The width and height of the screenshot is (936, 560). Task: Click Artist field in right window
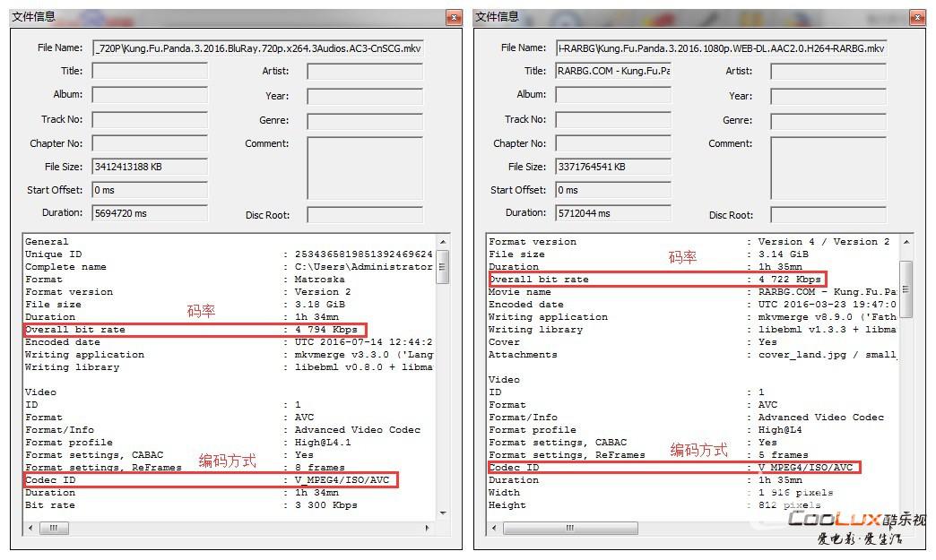point(828,72)
